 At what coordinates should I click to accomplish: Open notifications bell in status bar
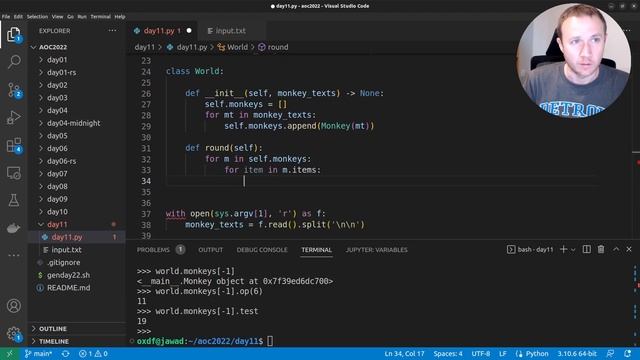pos(628,354)
